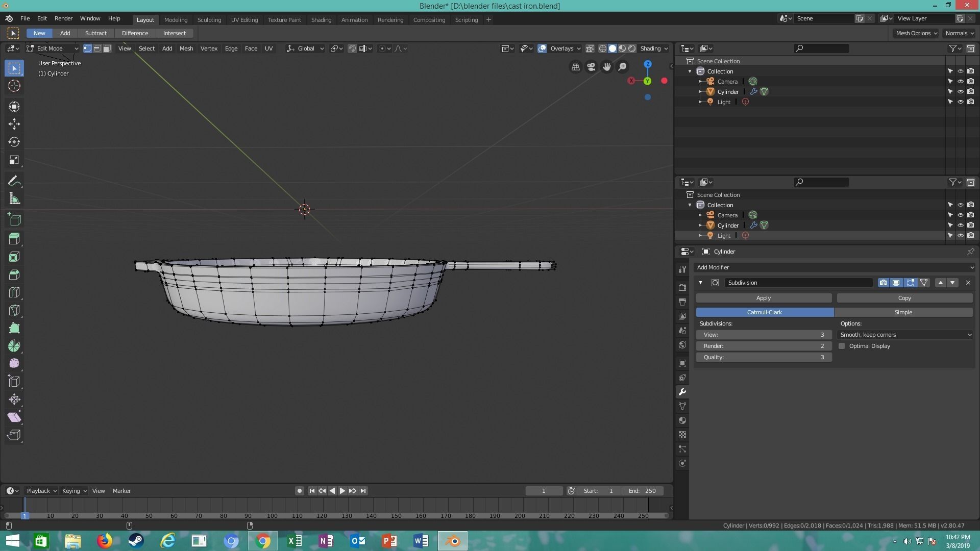
Task: Select the Loop Cut tool
Action: [14, 292]
